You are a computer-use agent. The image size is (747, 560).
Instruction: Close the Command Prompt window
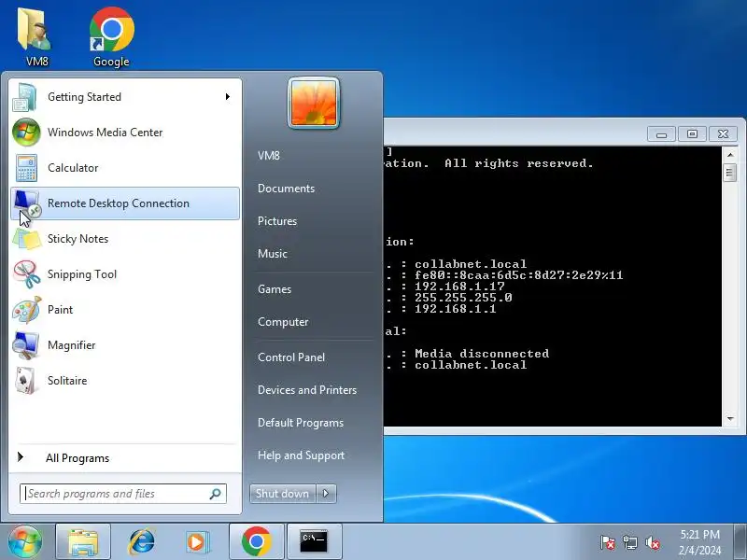(723, 134)
